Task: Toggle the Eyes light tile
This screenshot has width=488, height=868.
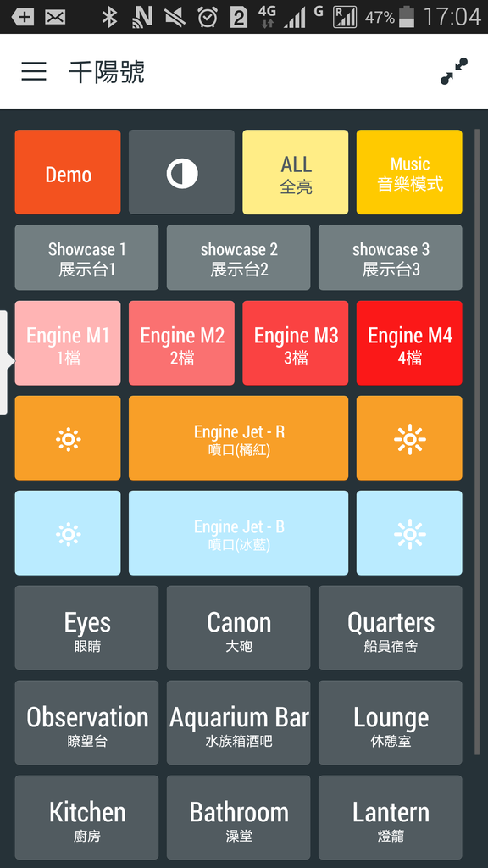Action: 87,628
